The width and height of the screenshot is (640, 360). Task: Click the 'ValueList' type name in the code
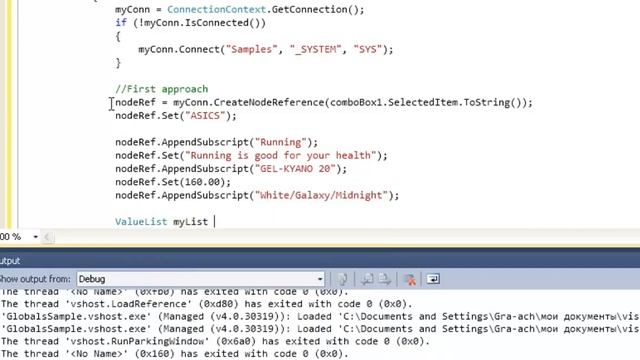[x=141, y=222]
